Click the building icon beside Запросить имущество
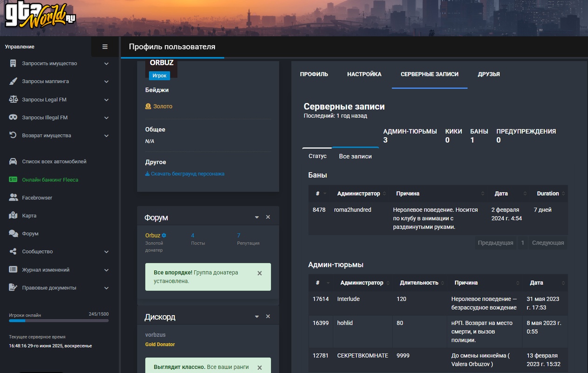The height and width of the screenshot is (373, 588). point(13,63)
